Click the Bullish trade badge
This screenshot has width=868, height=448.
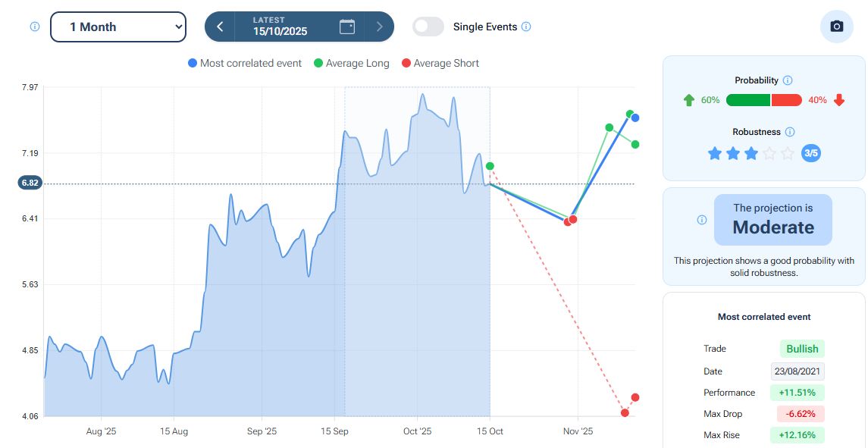point(802,349)
